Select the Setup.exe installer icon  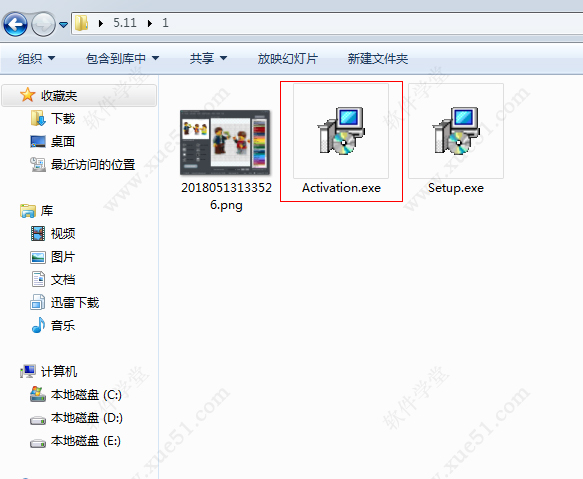(456, 131)
